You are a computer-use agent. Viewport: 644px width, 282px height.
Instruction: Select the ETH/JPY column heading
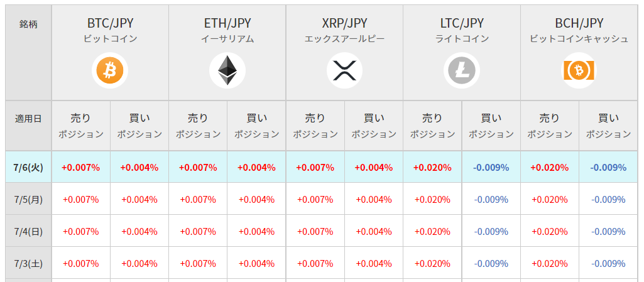coord(227,23)
